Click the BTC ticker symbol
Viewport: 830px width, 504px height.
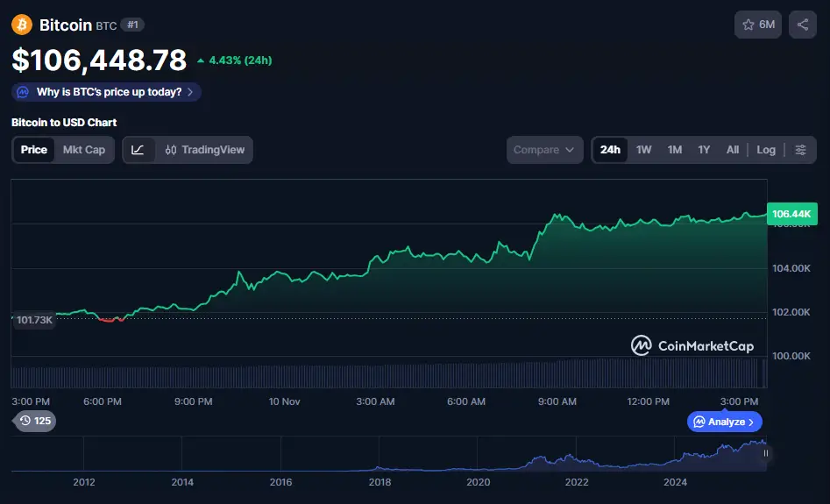tap(106, 25)
